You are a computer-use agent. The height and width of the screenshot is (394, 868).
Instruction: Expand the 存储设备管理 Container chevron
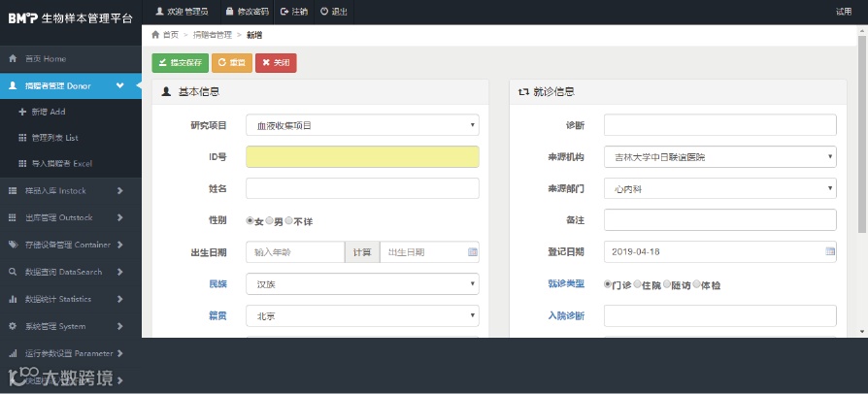[120, 245]
